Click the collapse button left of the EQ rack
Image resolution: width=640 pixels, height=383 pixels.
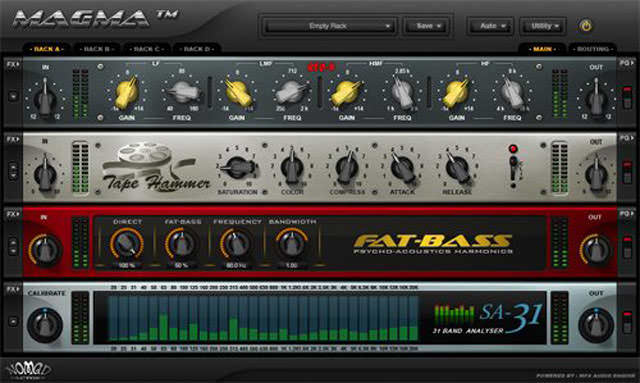(x=13, y=96)
